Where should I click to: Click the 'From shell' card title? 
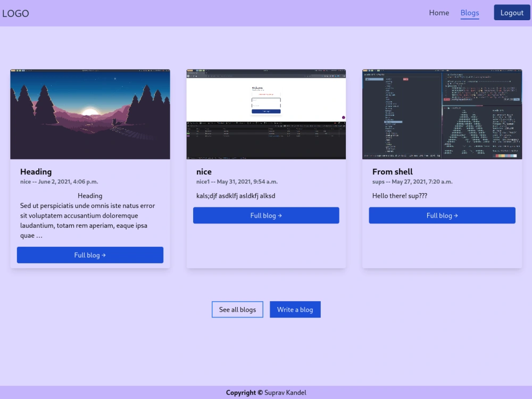click(392, 172)
